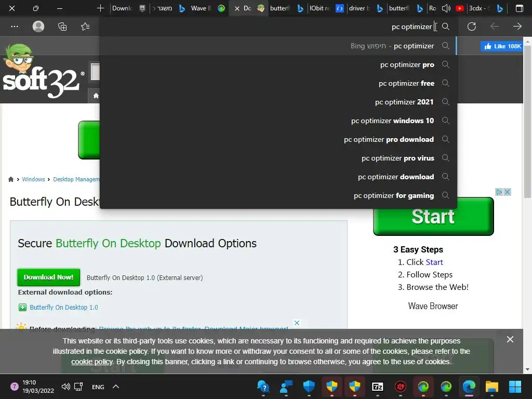Open the Favorites star icon
This screenshot has width=532, height=399.
(85, 26)
